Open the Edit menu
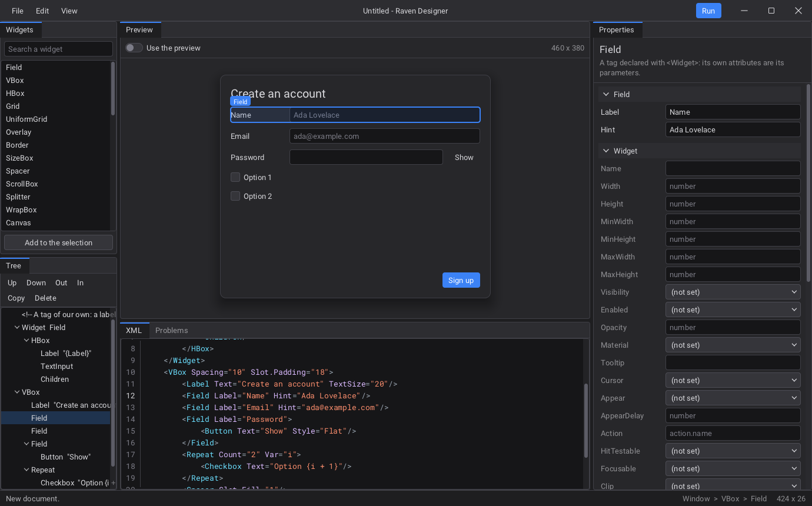 click(42, 11)
